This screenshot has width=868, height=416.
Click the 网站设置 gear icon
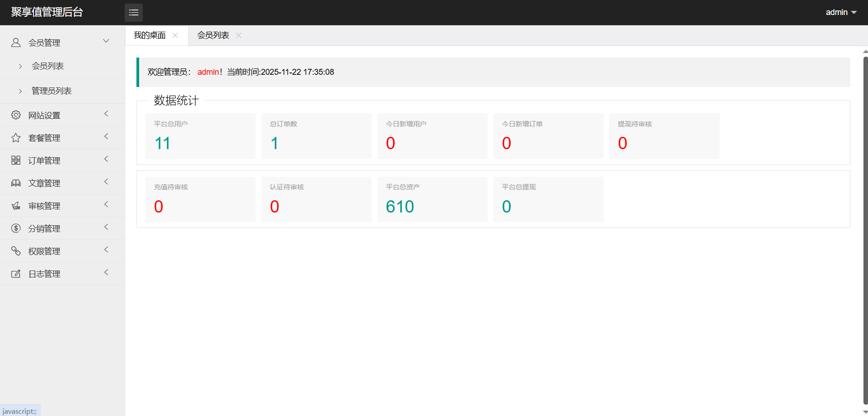[16, 115]
